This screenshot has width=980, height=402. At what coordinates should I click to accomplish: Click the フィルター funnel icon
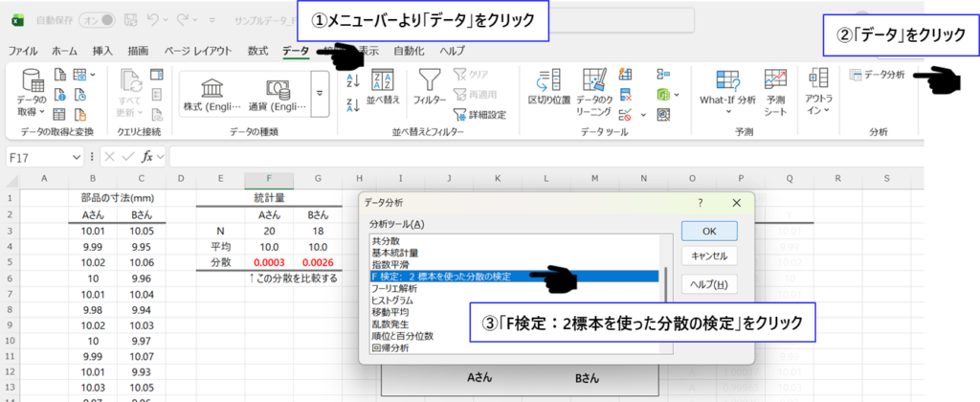429,84
